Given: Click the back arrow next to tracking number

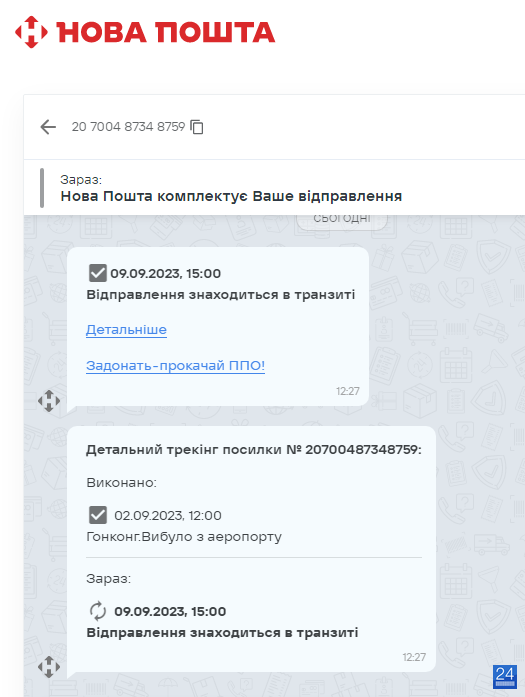Looking at the screenshot, I should (48, 127).
